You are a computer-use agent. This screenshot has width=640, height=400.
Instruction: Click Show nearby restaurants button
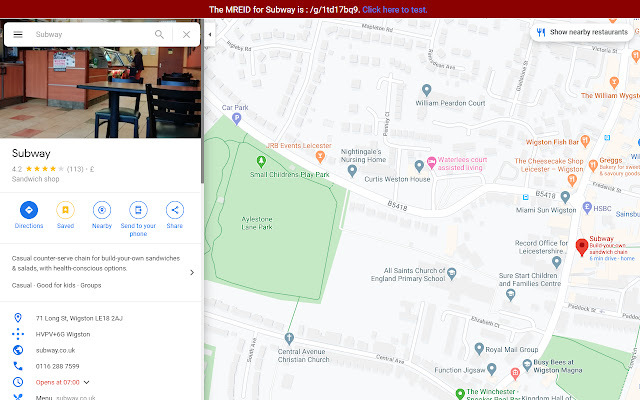[583, 32]
